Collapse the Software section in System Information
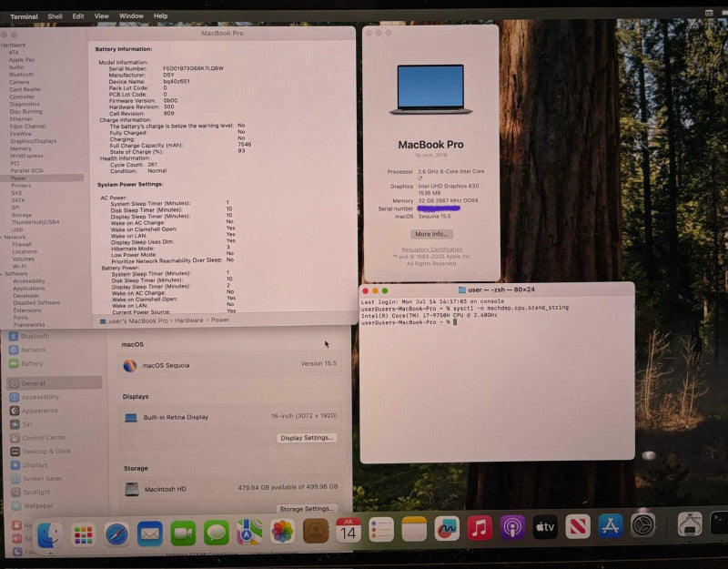The height and width of the screenshot is (569, 728). [2, 274]
